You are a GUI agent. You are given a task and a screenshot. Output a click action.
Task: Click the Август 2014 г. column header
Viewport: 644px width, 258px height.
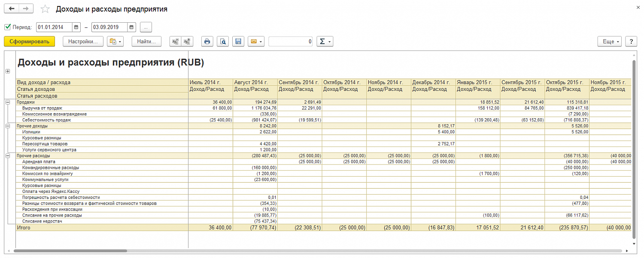(x=255, y=82)
